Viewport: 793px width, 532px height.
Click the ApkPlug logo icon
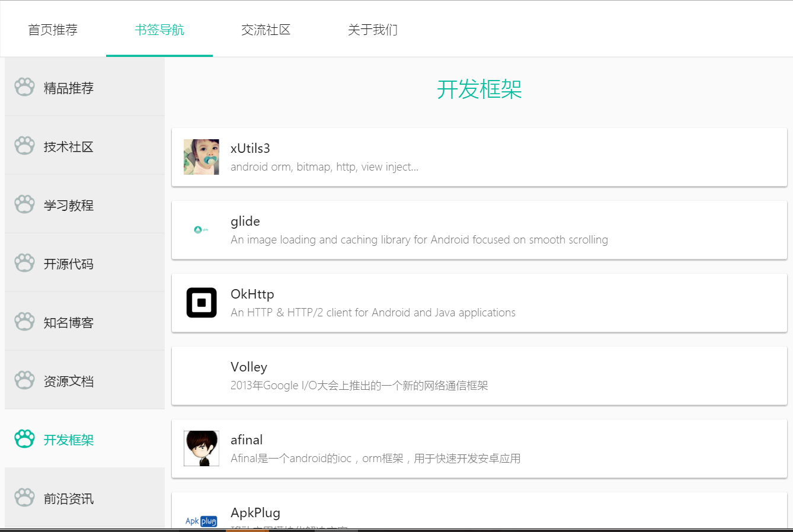point(202,521)
